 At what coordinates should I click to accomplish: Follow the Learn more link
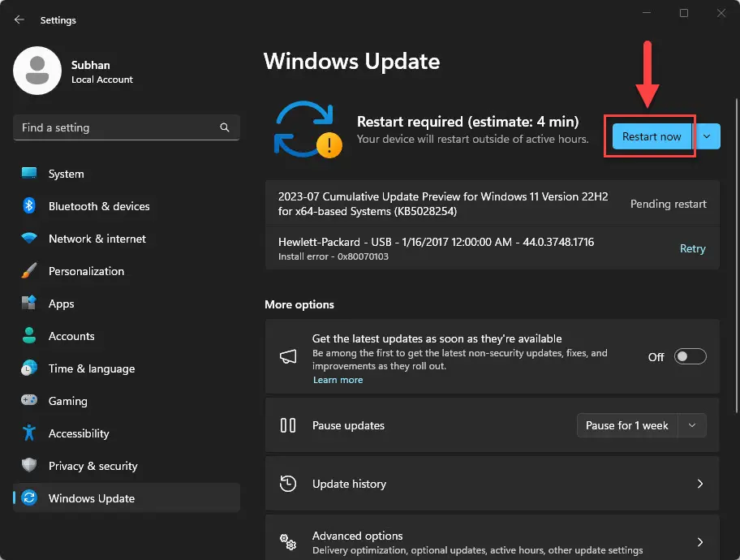pos(338,380)
